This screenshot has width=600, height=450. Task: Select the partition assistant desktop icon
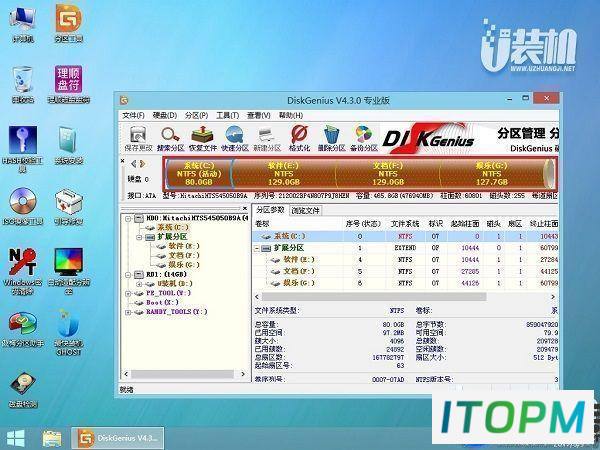point(23,328)
